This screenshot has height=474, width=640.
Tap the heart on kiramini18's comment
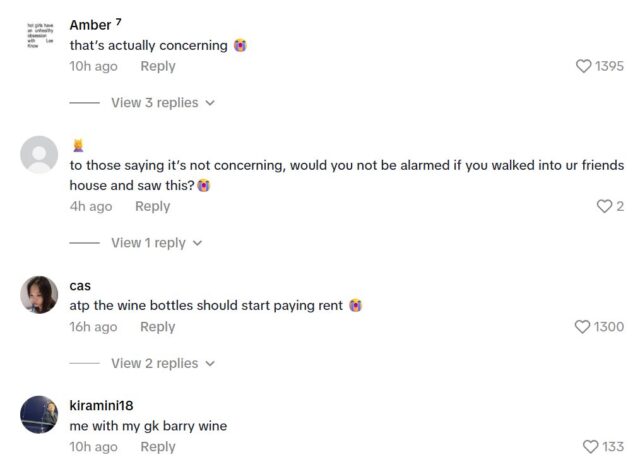point(591,447)
